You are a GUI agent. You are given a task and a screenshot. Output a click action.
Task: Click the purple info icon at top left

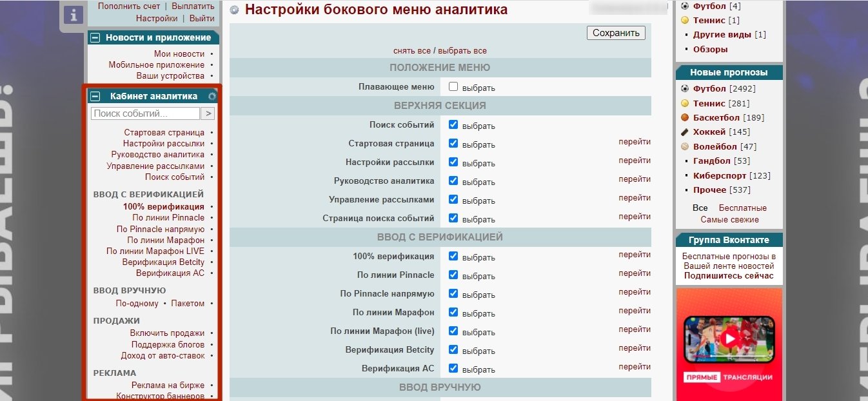pos(74,15)
